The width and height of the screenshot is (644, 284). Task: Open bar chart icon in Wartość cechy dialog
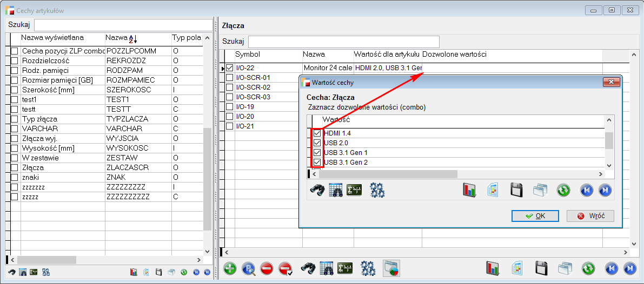click(x=470, y=190)
